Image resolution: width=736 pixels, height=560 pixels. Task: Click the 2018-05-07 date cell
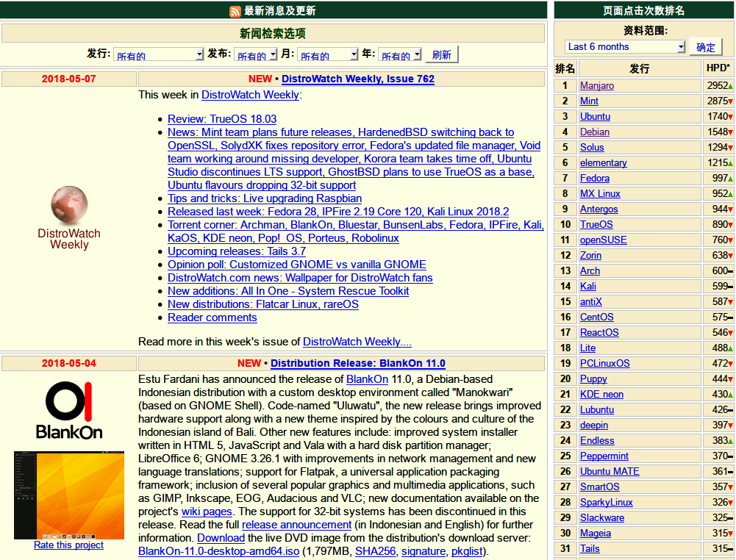click(x=69, y=79)
